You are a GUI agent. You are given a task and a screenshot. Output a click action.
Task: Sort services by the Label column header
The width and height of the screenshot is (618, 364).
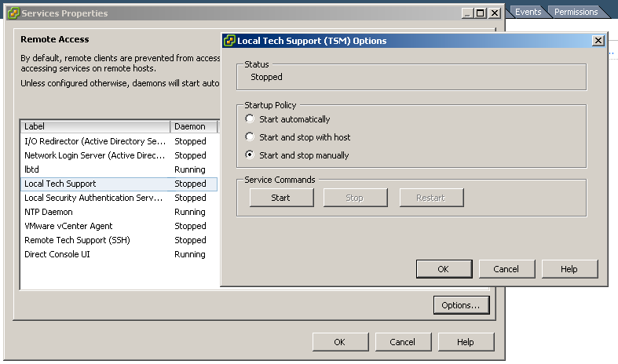tap(95, 126)
